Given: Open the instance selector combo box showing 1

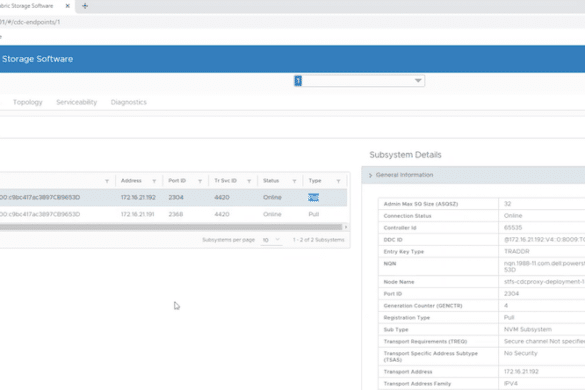Looking at the screenshot, I should [359, 81].
